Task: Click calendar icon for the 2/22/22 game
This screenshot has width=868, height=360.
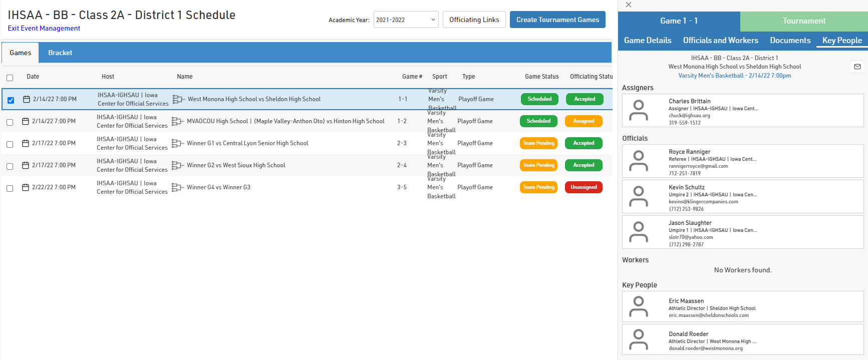Action: click(26, 187)
